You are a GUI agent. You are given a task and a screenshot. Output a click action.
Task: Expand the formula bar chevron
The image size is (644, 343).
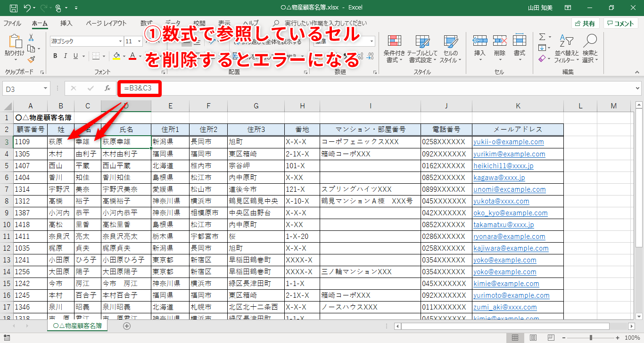[638, 88]
